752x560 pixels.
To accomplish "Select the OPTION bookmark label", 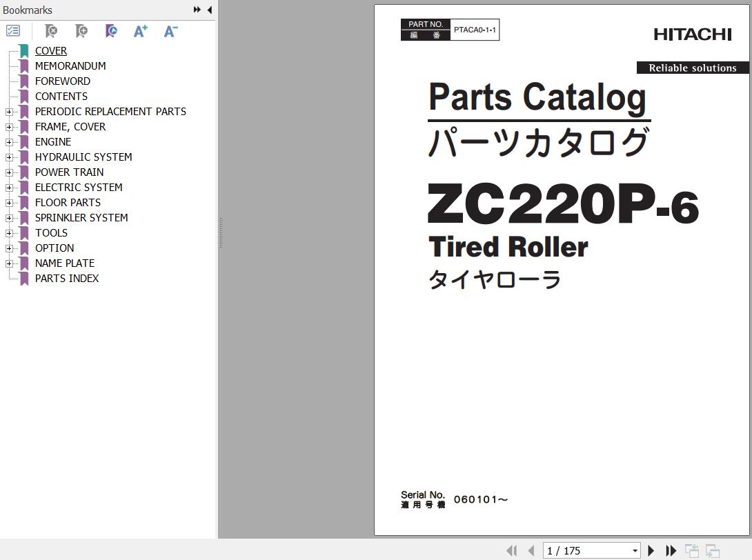I will [x=55, y=248].
